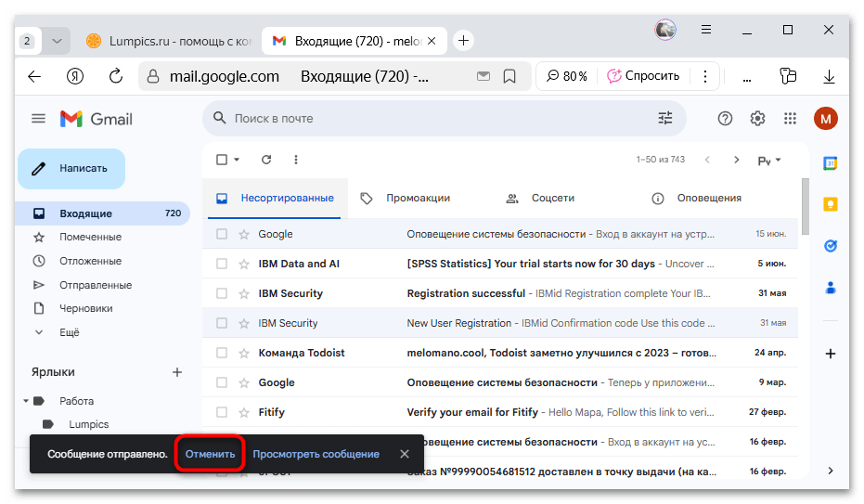
Task: Click the mail list vertical scrollbar
Action: point(805,207)
